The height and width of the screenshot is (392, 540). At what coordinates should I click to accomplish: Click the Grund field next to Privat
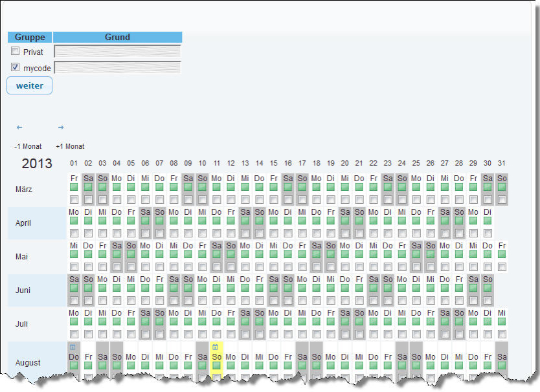pyautogui.click(x=117, y=51)
